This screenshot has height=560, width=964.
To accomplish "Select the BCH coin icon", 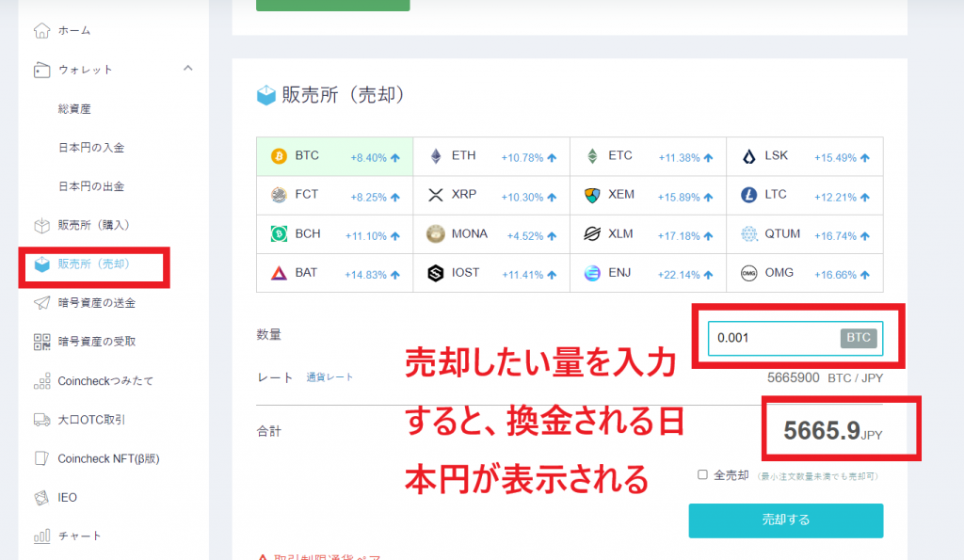I will click(x=279, y=233).
